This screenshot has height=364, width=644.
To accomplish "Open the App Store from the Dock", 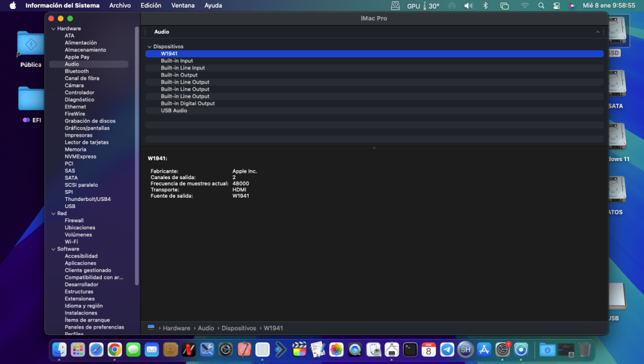I will [484, 350].
